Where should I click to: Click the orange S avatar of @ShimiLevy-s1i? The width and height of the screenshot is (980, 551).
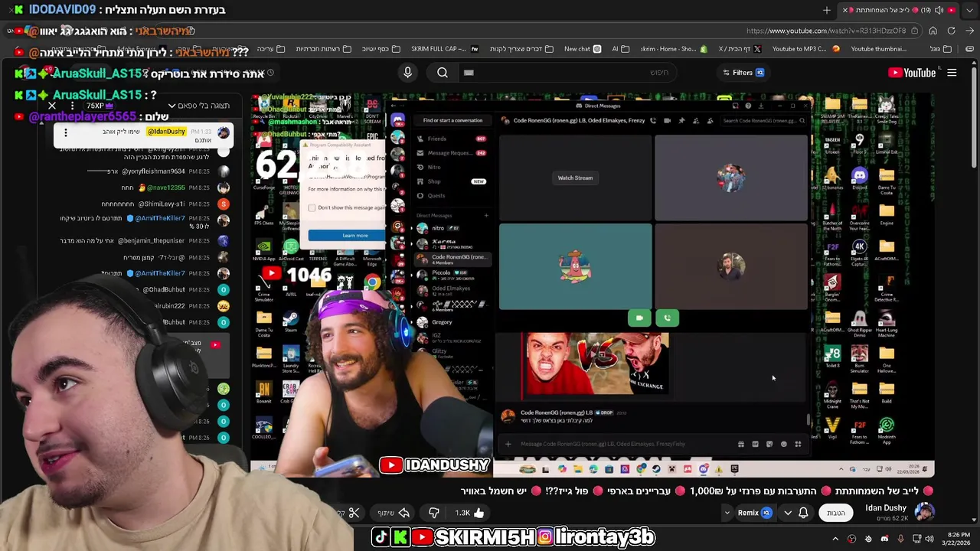(x=223, y=204)
